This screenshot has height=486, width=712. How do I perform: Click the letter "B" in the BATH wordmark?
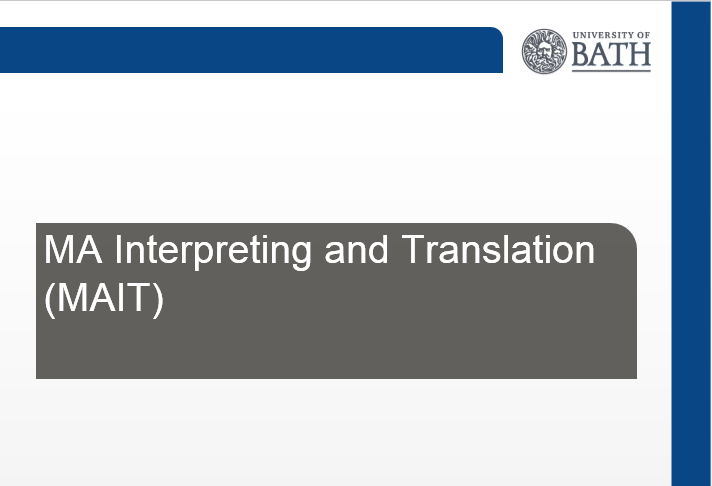pyautogui.click(x=583, y=55)
